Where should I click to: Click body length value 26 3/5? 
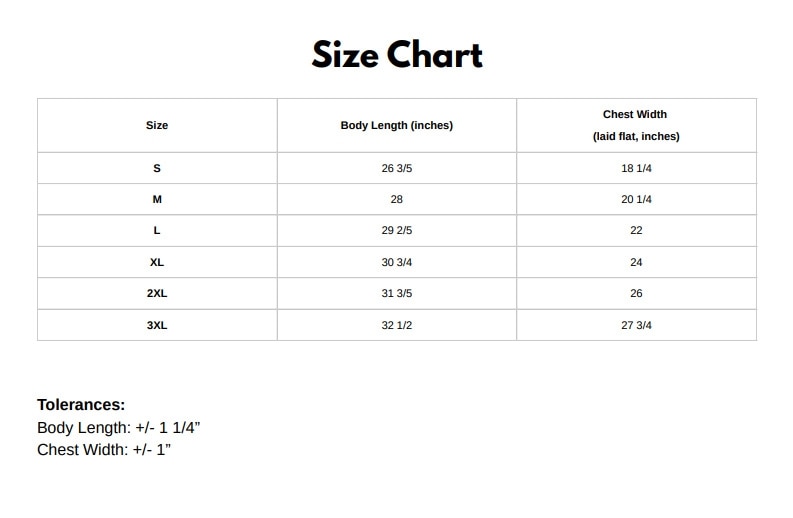pos(397,168)
